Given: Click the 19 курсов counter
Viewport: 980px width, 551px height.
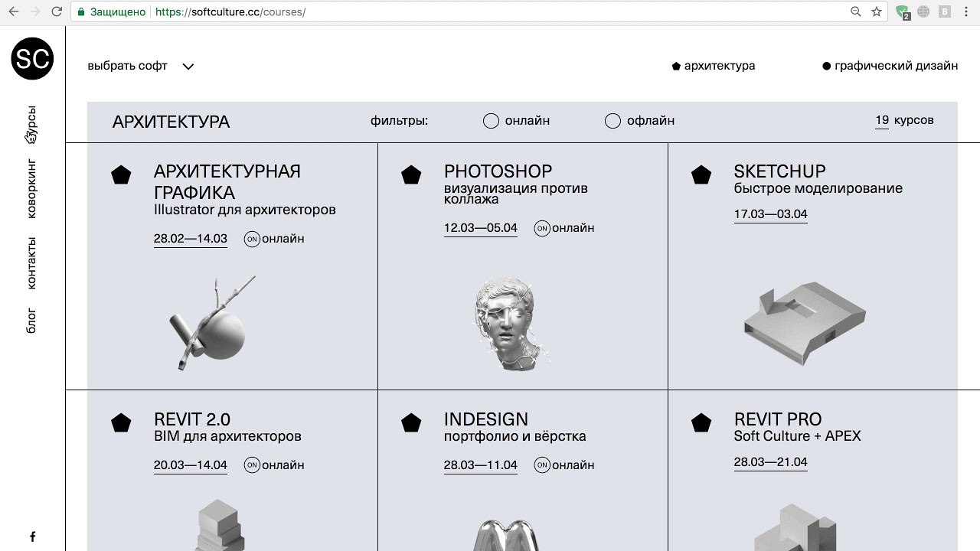Looking at the screenshot, I should point(904,120).
